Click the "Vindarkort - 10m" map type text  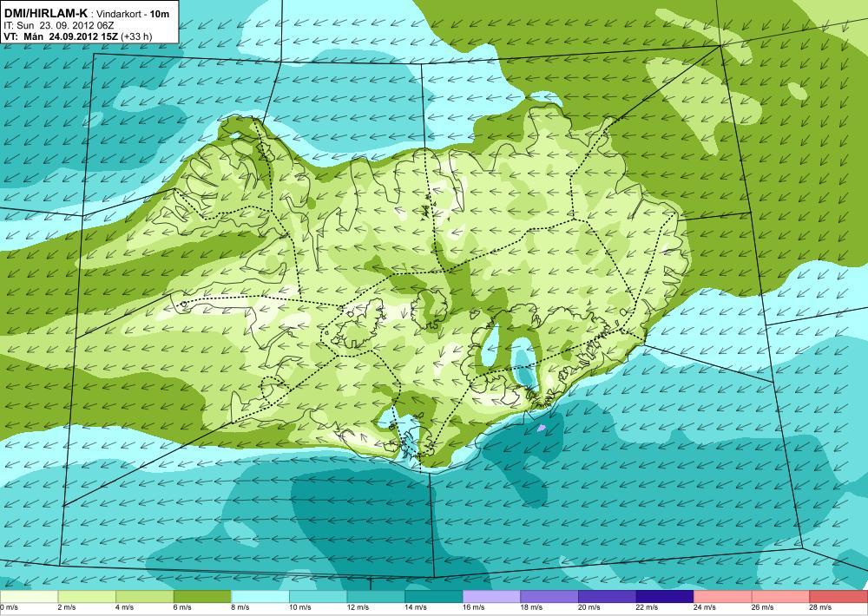click(x=133, y=14)
